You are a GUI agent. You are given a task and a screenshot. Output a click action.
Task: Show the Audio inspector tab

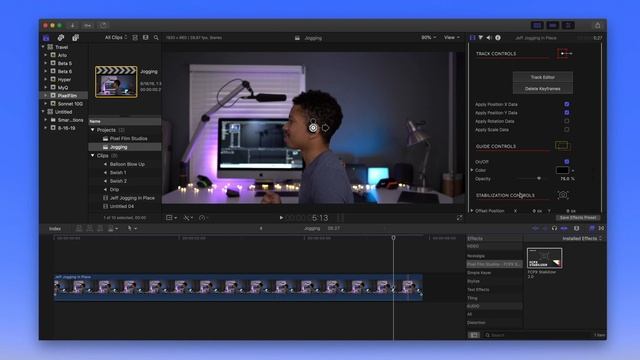489,38
